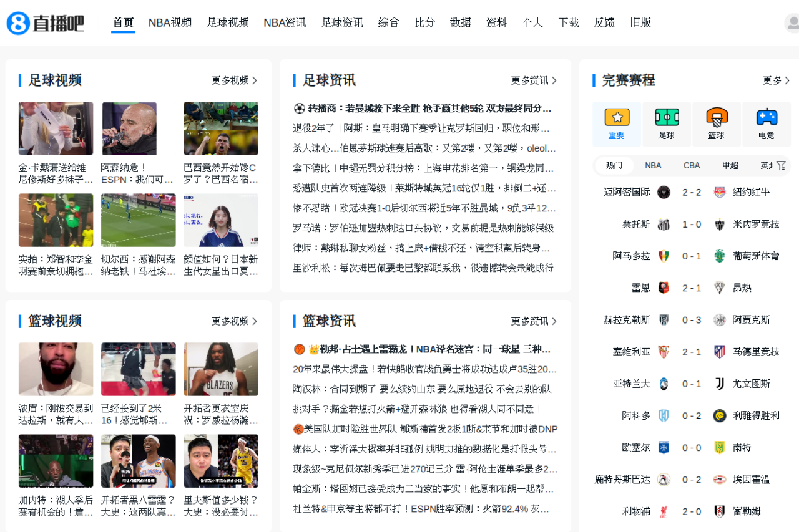Viewport: 799px width, 532px height.
Task: Switch to the NBA schedule tab
Action: click(653, 165)
